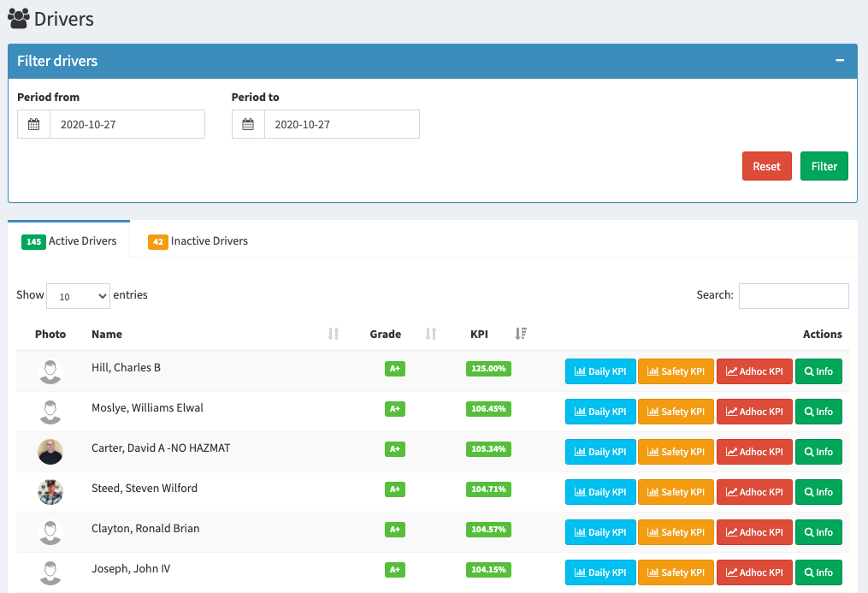Open Adhoc KPI for Carter, David A
Screen dimensions: 868x593
(754, 452)
